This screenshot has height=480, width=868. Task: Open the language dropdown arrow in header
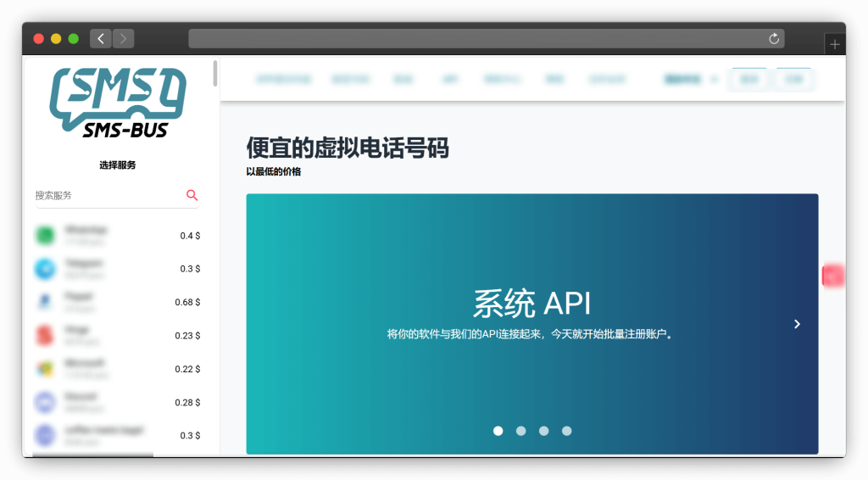point(714,80)
